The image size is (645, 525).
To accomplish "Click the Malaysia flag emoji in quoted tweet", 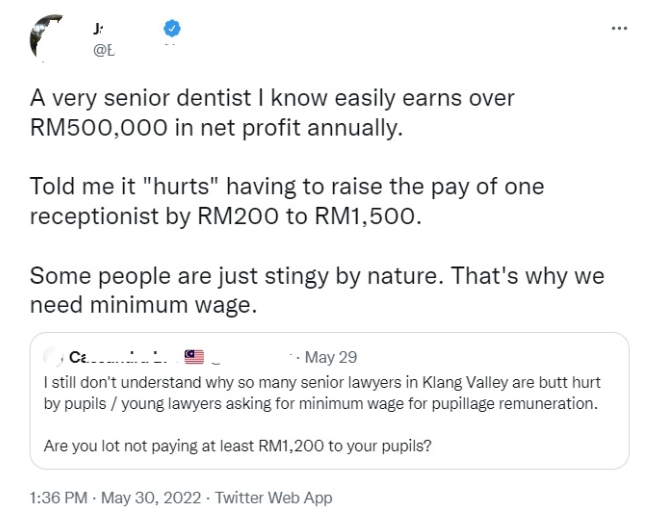I will point(194,356).
